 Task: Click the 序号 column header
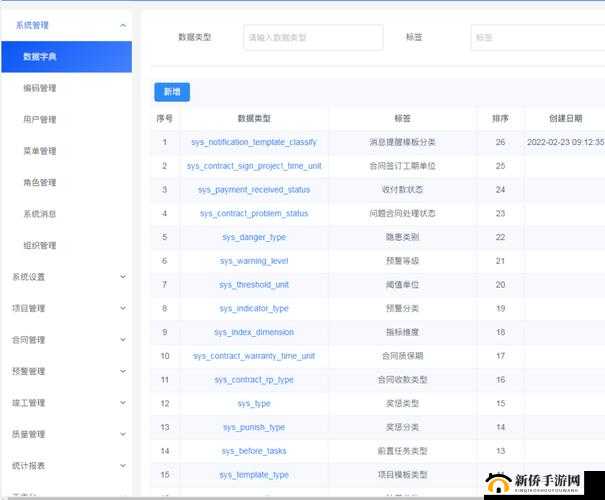(x=164, y=118)
